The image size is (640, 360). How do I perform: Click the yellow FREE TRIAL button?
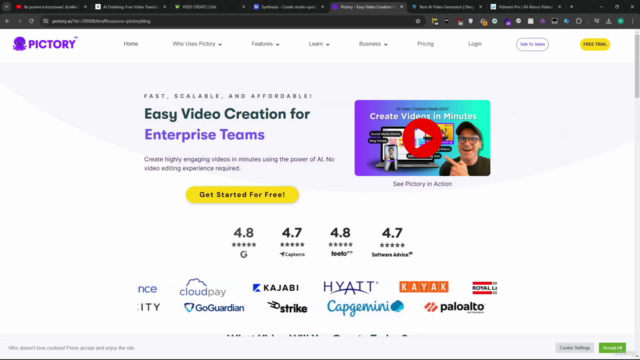pos(595,44)
